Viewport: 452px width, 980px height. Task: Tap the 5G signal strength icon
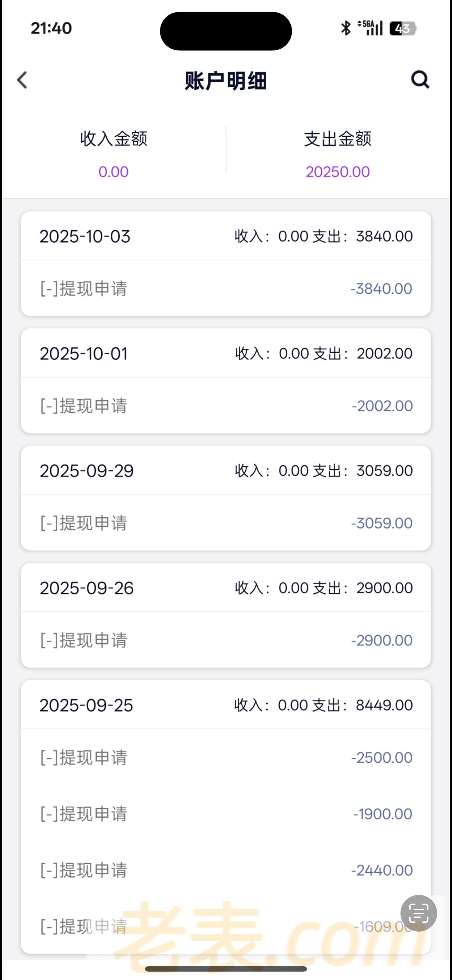click(370, 28)
